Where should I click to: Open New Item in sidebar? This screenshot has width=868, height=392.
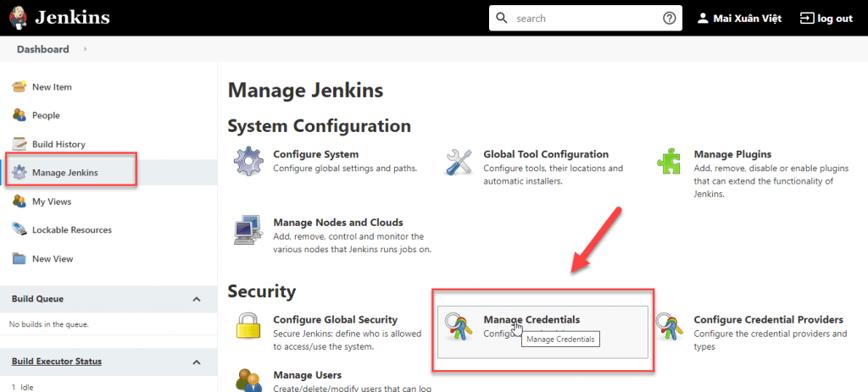[52, 87]
